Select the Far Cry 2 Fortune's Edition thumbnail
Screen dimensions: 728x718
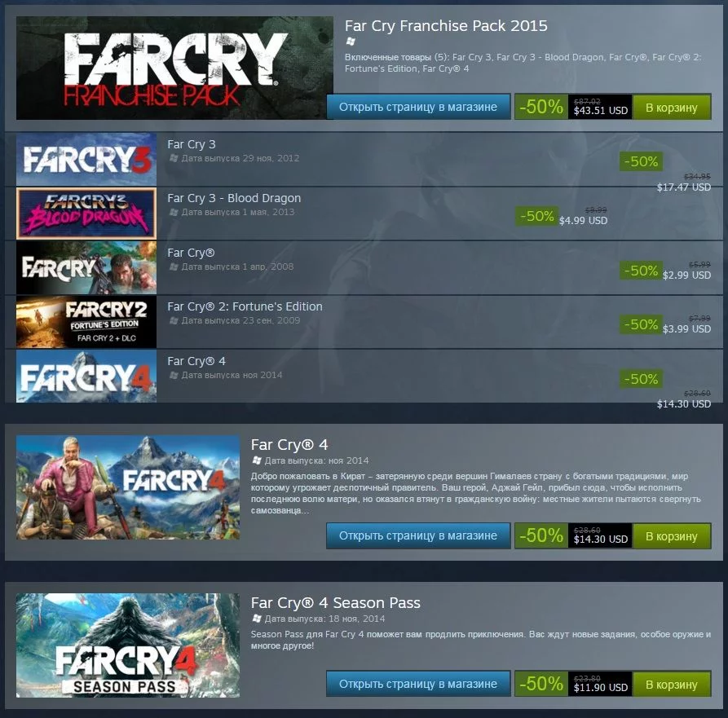[86, 322]
